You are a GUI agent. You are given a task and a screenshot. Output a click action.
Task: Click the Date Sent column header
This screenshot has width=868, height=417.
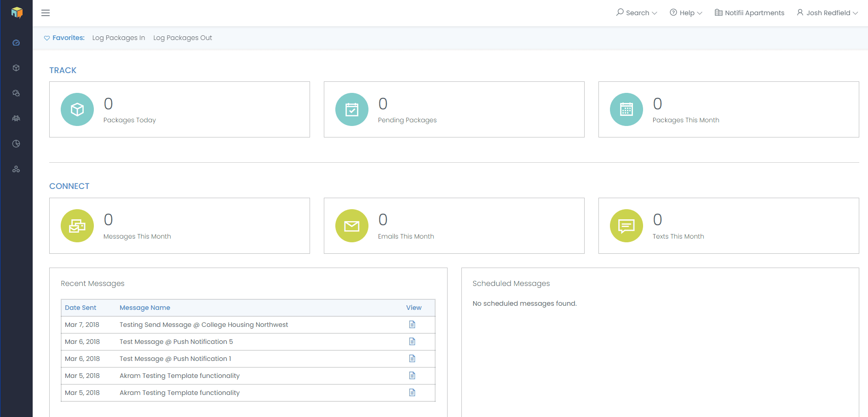(x=80, y=308)
